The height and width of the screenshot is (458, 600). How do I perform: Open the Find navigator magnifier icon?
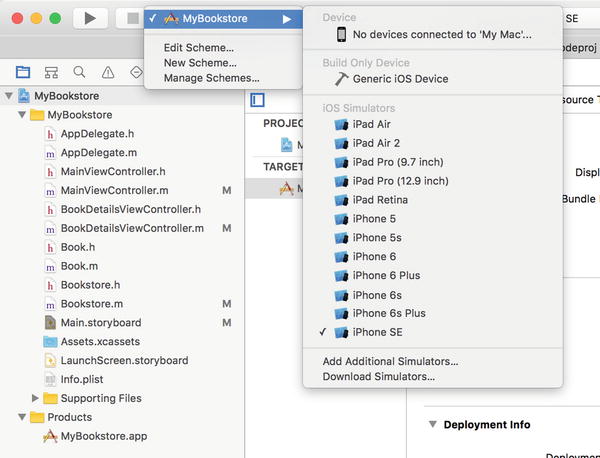point(79,72)
